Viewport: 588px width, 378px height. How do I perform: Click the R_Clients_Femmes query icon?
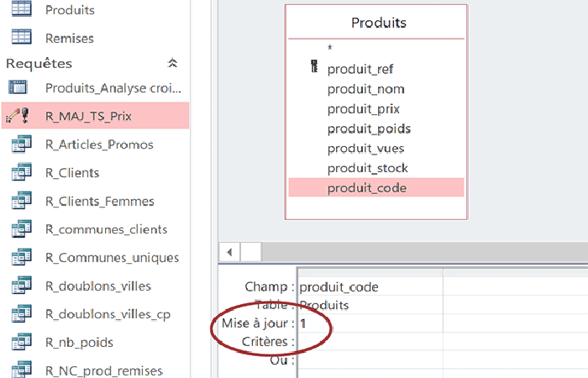tap(21, 201)
